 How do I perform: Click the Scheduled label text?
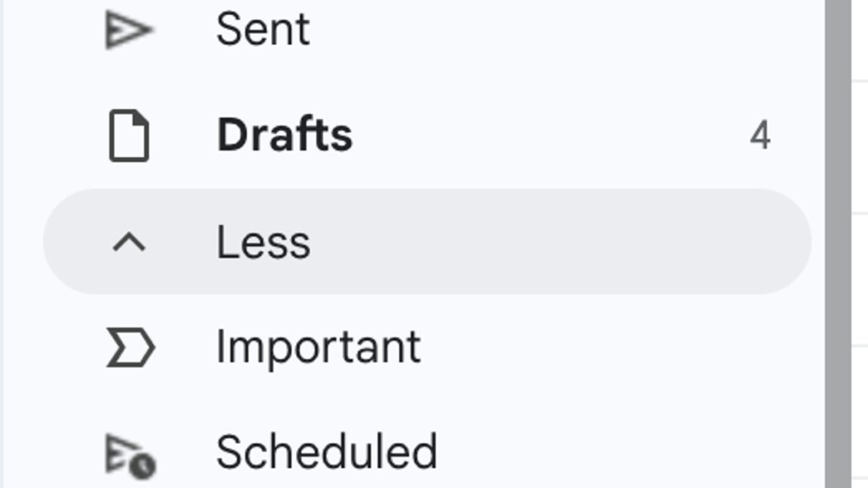tap(326, 451)
